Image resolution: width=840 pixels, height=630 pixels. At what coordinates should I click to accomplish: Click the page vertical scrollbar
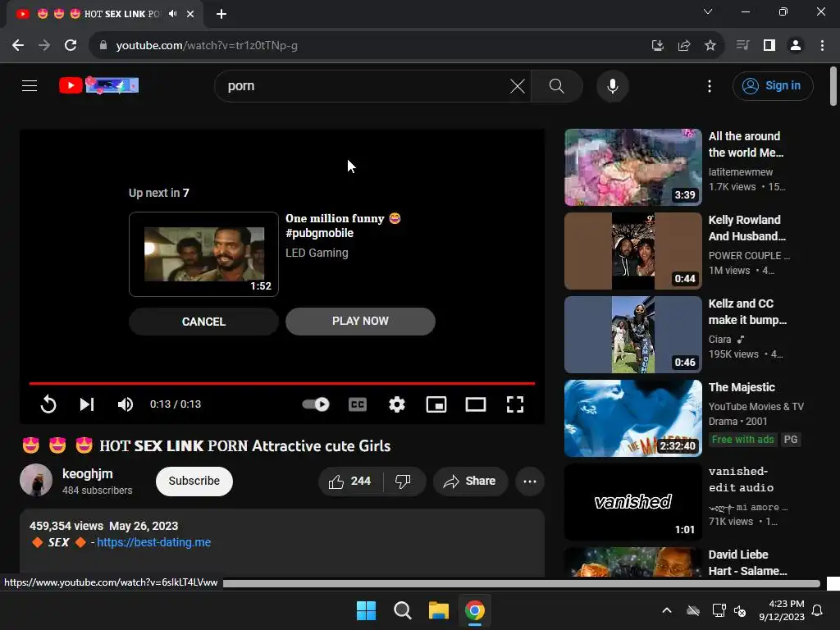tap(833, 86)
